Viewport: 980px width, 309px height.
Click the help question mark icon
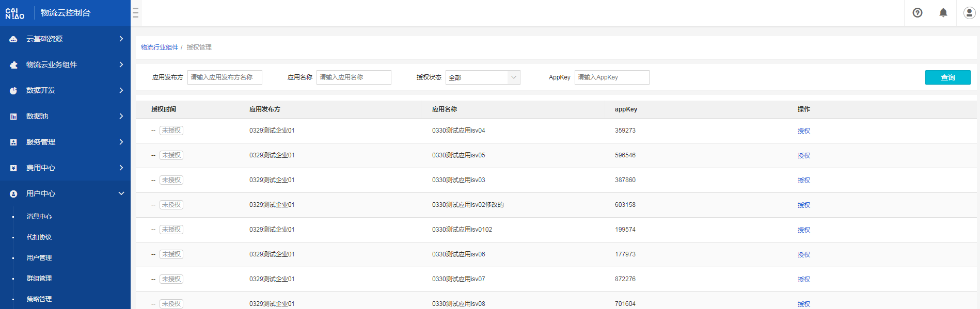point(918,13)
